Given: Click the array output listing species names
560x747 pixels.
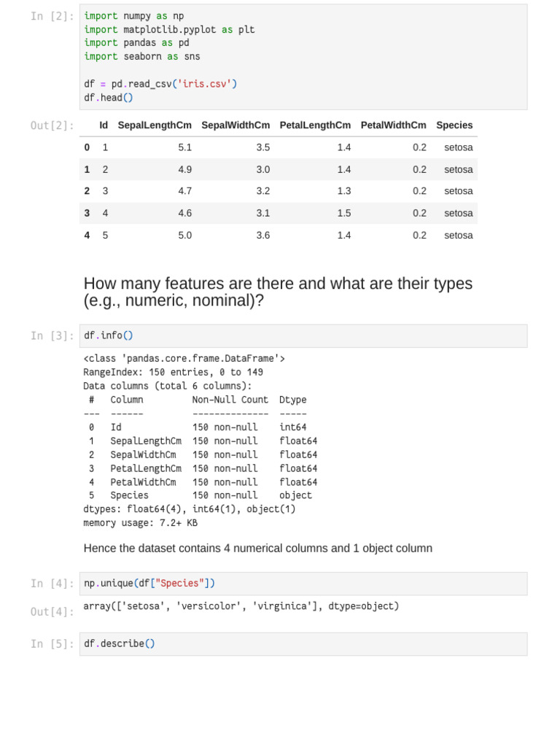Looking at the screenshot, I should coord(241,606).
